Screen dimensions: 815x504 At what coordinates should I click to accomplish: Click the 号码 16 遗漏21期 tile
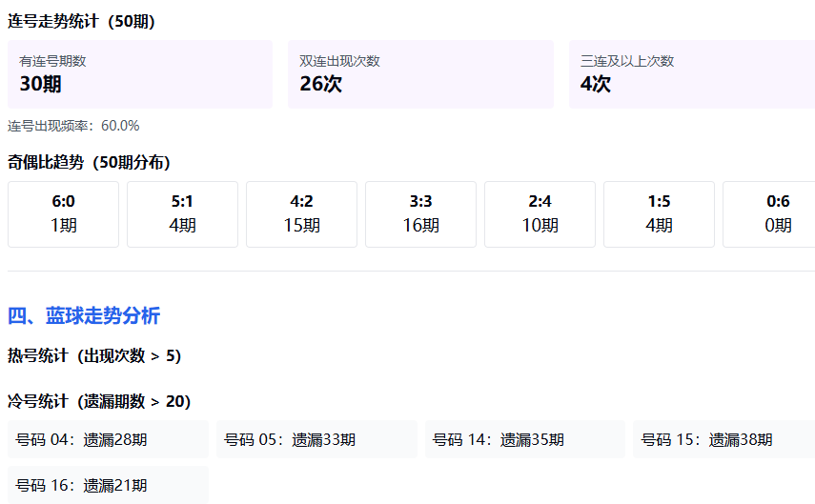pyautogui.click(x=108, y=485)
